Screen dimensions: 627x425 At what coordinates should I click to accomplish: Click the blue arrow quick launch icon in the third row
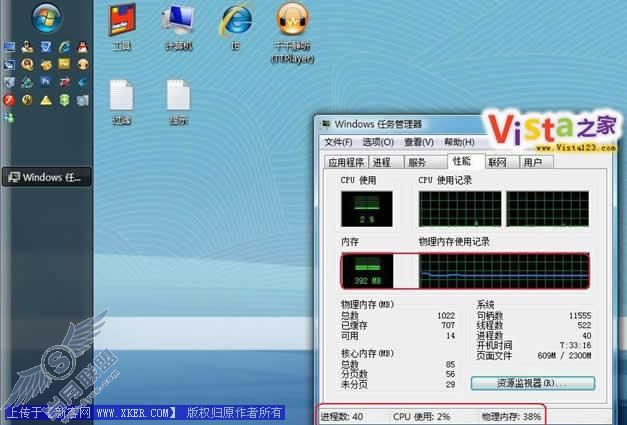(x=82, y=82)
